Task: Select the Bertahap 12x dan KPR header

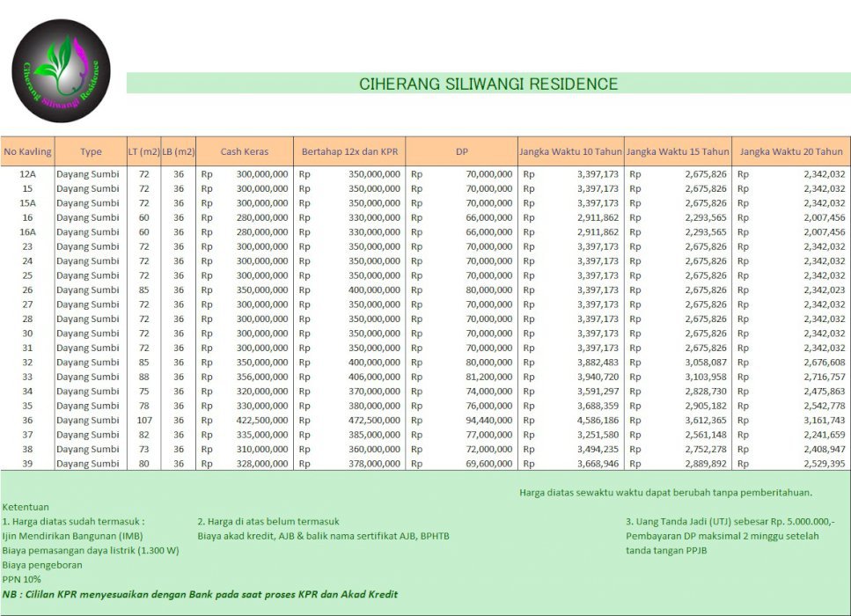Action: [349, 151]
